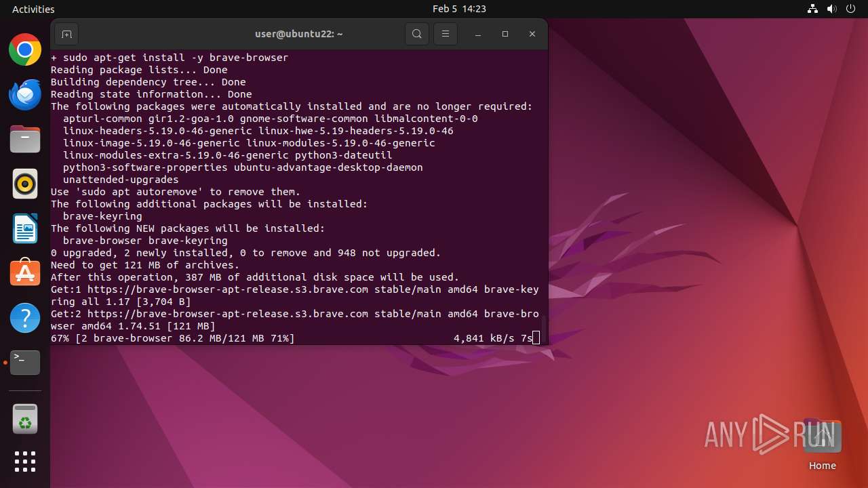The width and height of the screenshot is (868, 488).
Task: Launch Thunderbird mail from the dock
Action: point(25,94)
